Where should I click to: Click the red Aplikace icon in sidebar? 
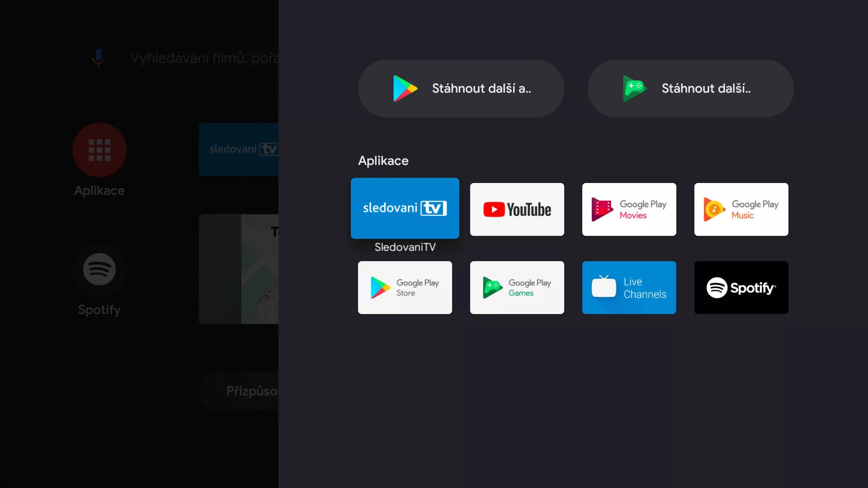tap(99, 150)
